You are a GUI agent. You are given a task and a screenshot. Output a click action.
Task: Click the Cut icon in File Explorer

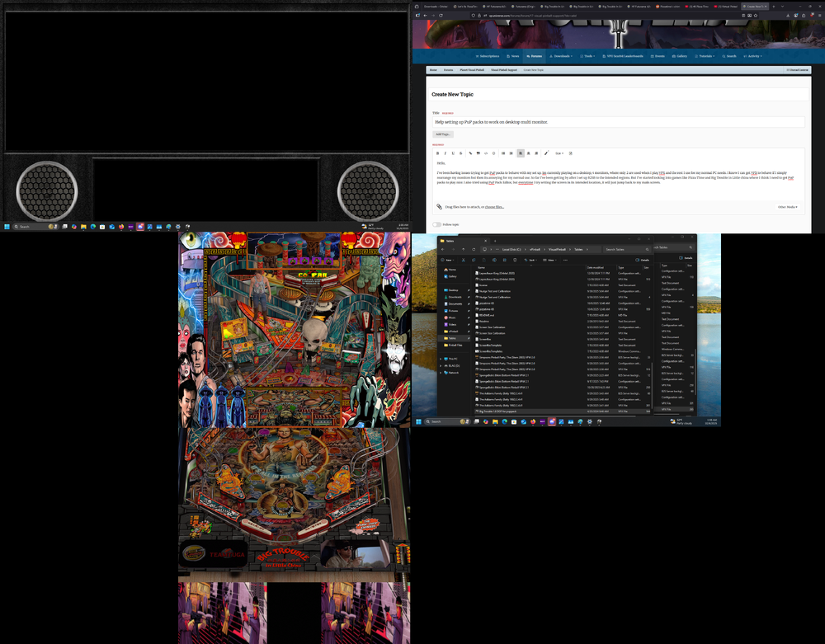463,260
